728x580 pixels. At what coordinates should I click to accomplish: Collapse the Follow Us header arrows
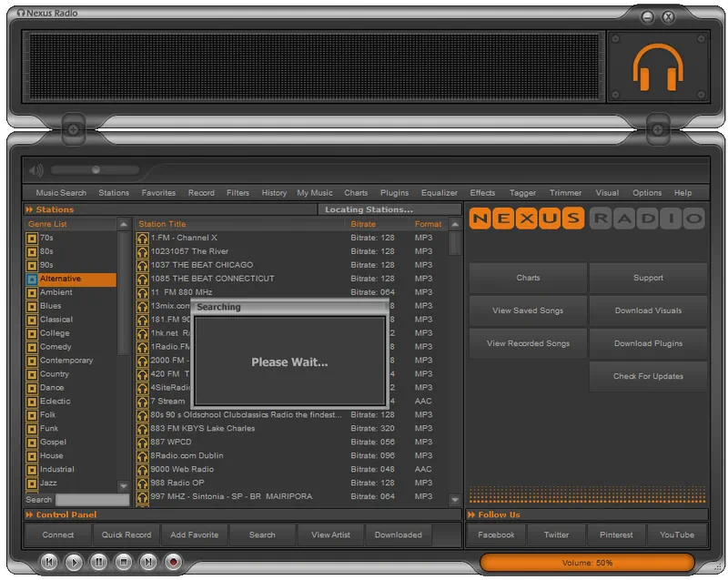(471, 514)
